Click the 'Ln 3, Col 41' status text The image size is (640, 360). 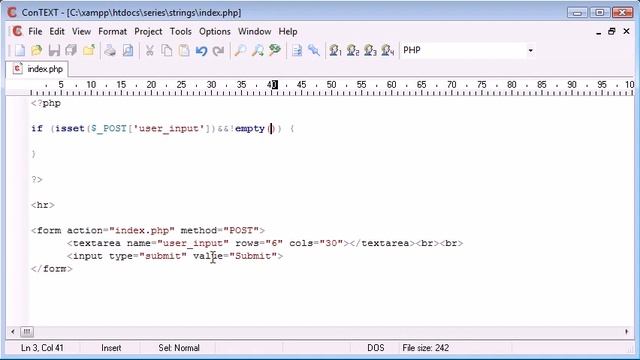pos(42,348)
